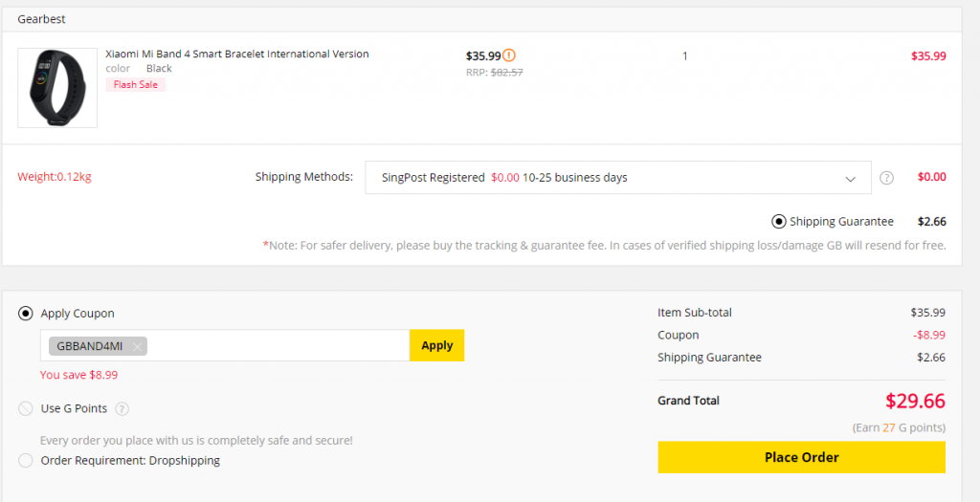The width and height of the screenshot is (980, 502).
Task: Focus the coupon code input field
Action: 278,346
